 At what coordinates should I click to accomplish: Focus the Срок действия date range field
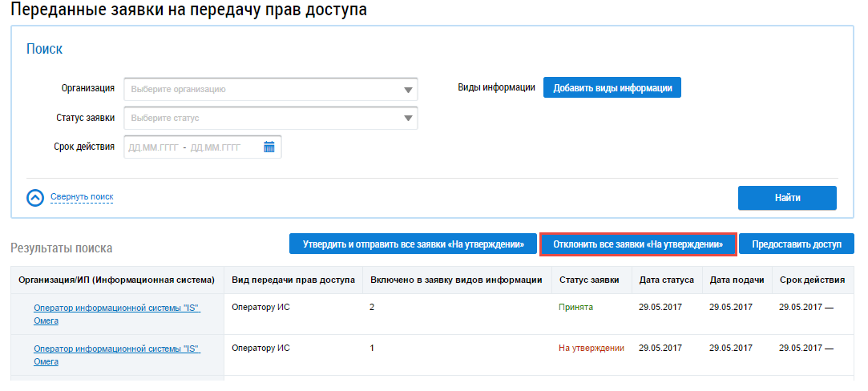click(192, 147)
